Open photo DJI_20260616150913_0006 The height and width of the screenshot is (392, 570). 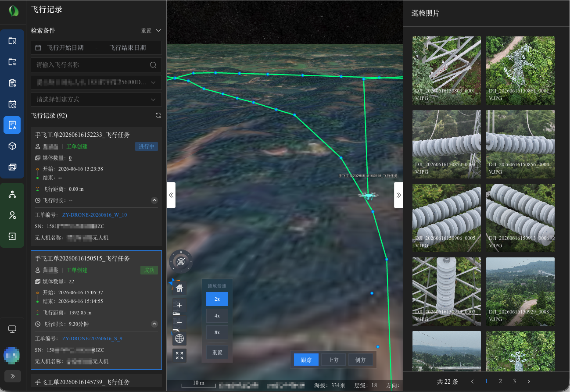point(520,218)
